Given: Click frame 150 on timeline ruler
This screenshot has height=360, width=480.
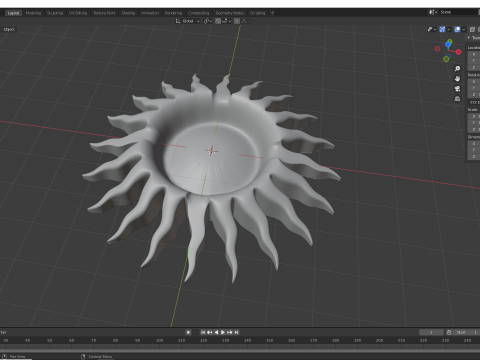Looking at the screenshot, I should [x=269, y=340].
